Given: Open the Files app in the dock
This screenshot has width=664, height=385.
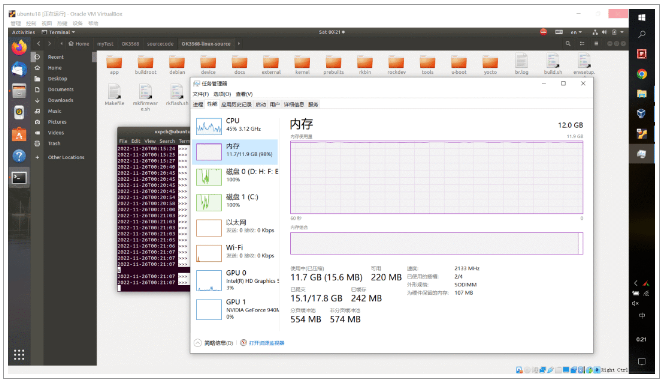Looking at the screenshot, I should coord(19,91).
